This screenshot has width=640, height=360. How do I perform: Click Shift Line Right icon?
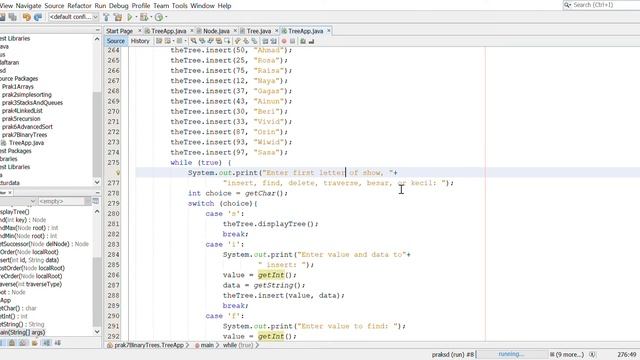click(x=274, y=41)
